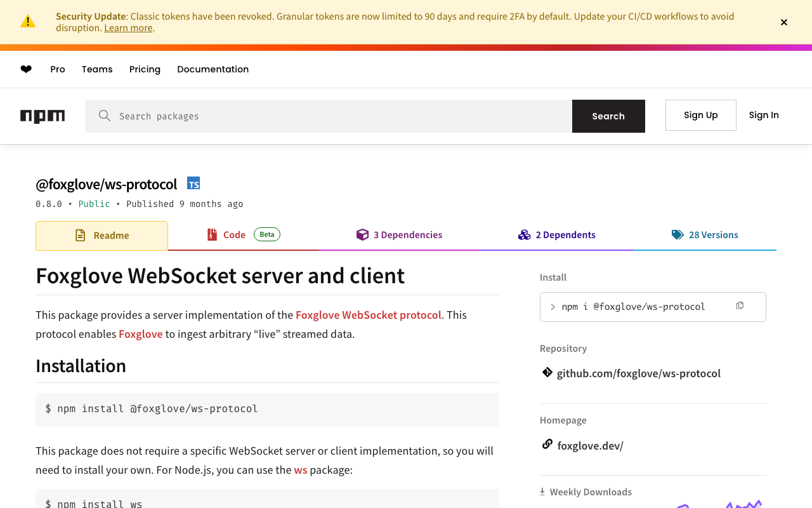Screen dimensions: 812x508
Task: Open the 2 Dependents tab
Action: pyautogui.click(x=557, y=235)
